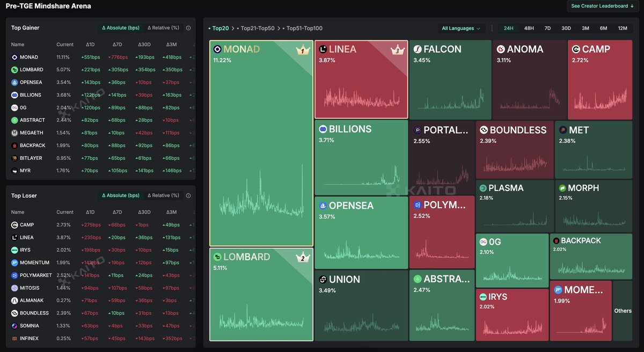Switch timeframe to 7D

tap(547, 28)
